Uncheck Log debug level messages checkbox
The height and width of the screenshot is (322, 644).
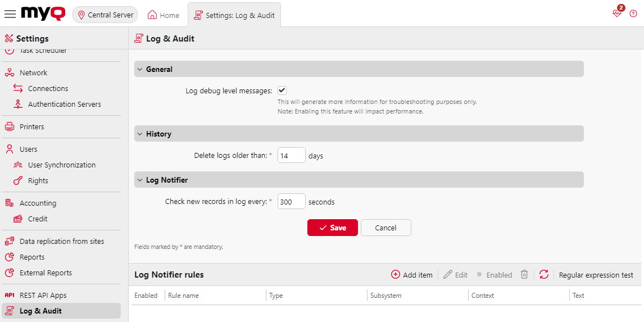pos(282,90)
